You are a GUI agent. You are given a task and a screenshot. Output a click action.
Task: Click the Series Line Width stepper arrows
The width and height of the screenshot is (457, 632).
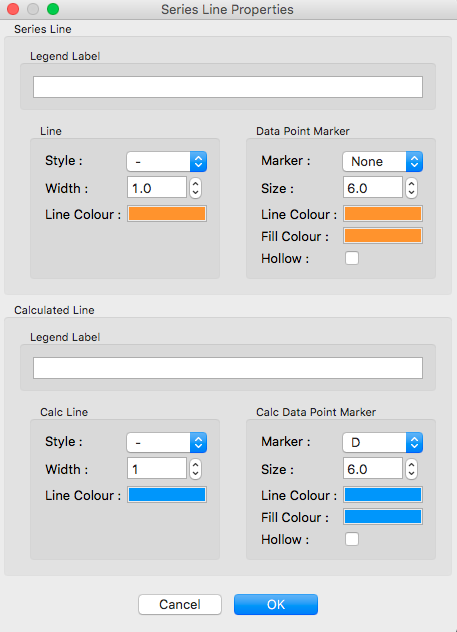click(195, 188)
